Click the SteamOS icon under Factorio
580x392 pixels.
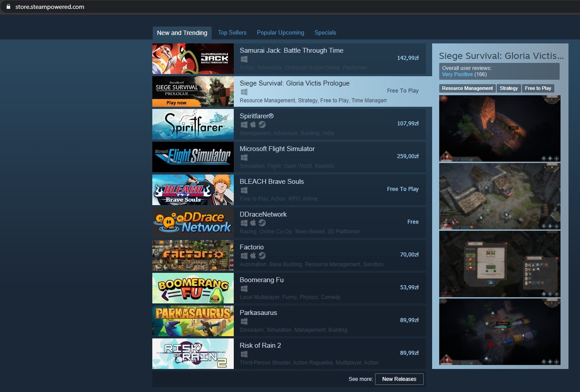pyautogui.click(x=262, y=256)
